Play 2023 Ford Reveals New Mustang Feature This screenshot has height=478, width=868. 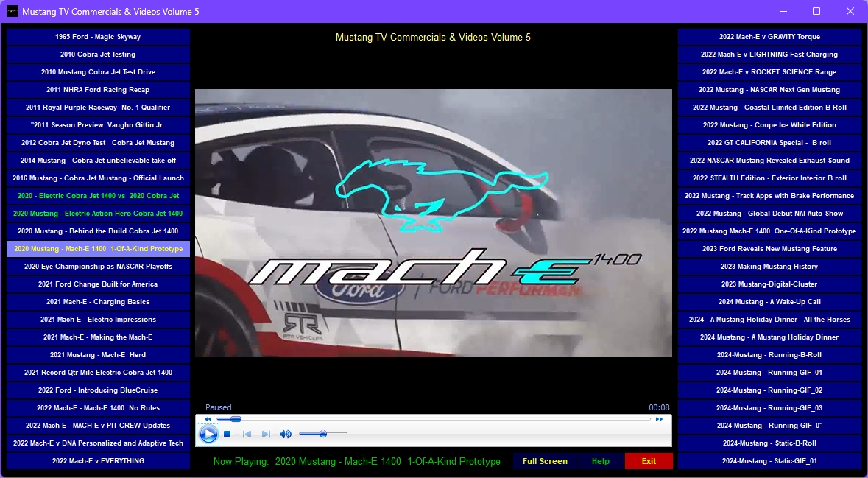[769, 249]
